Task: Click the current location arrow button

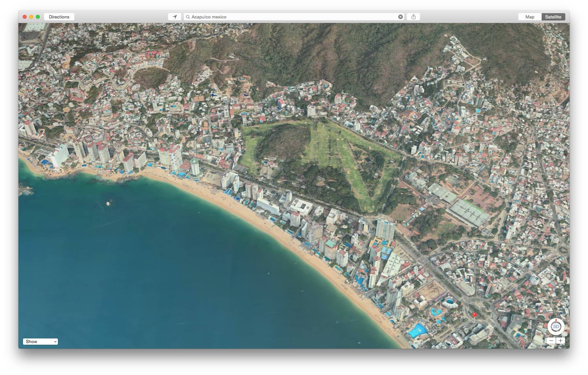Action: [175, 17]
